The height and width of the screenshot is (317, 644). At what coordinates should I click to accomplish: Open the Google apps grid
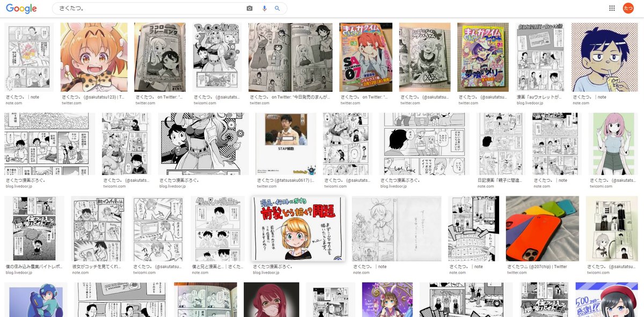pyautogui.click(x=612, y=8)
